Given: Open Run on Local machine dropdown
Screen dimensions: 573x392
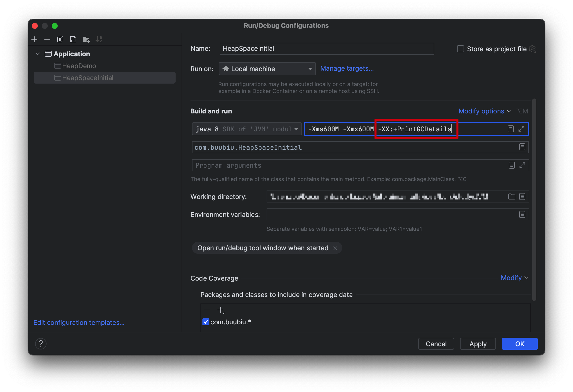Looking at the screenshot, I should pyautogui.click(x=267, y=69).
